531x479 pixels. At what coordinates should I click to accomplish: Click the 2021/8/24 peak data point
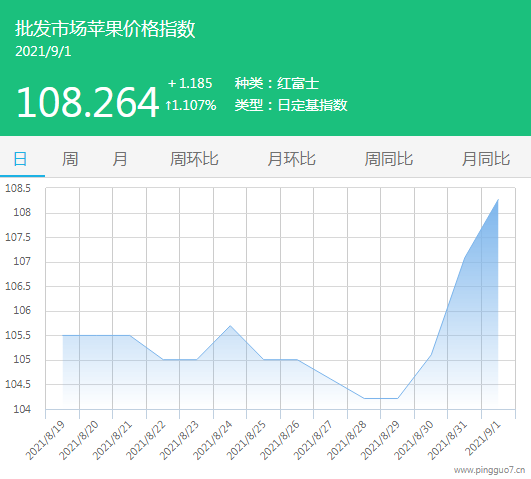coord(230,326)
